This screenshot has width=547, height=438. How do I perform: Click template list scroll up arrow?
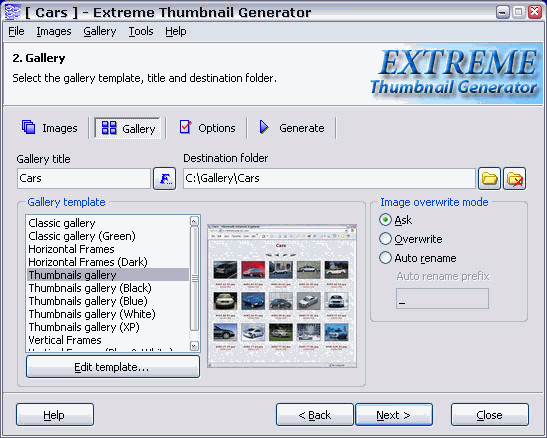tap(194, 221)
